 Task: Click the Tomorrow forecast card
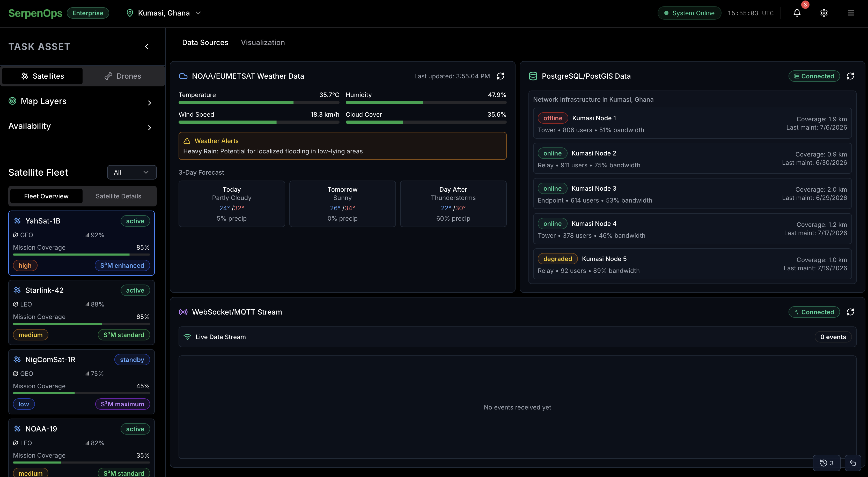coord(342,204)
